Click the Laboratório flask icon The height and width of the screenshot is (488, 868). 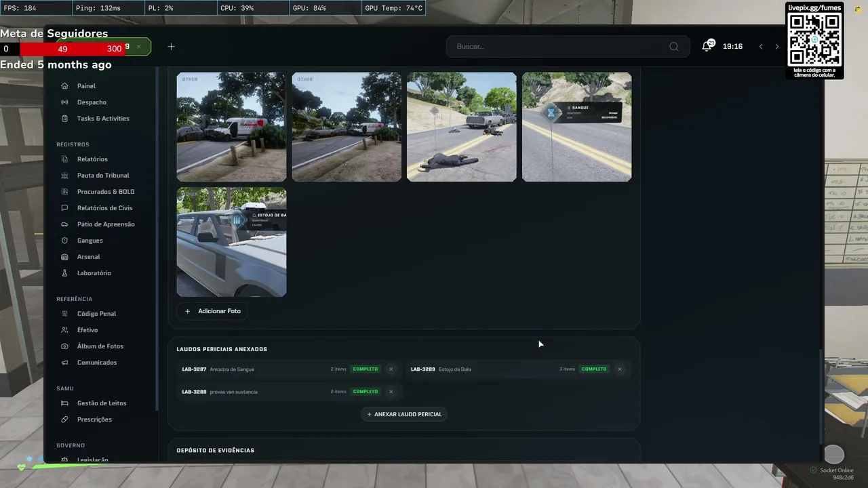pos(64,273)
